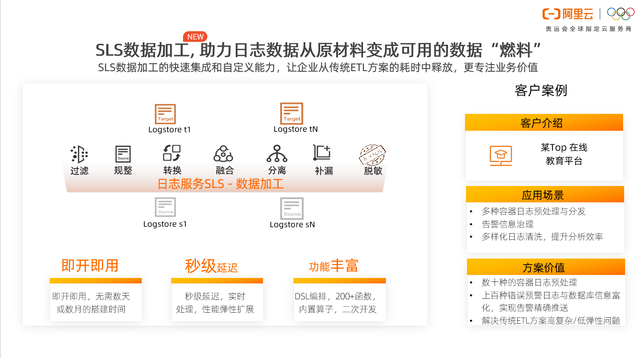Click the online education monitor icon
644x358 pixels.
point(501,156)
